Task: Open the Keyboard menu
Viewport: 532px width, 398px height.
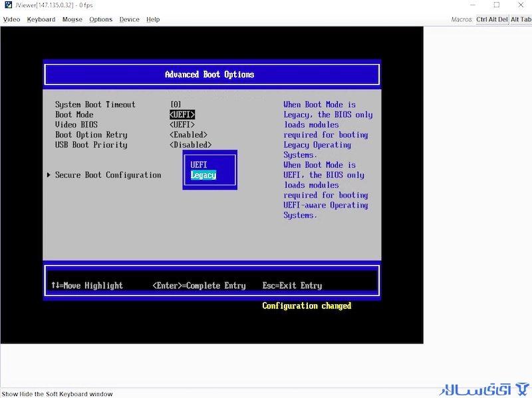Action: (x=41, y=19)
